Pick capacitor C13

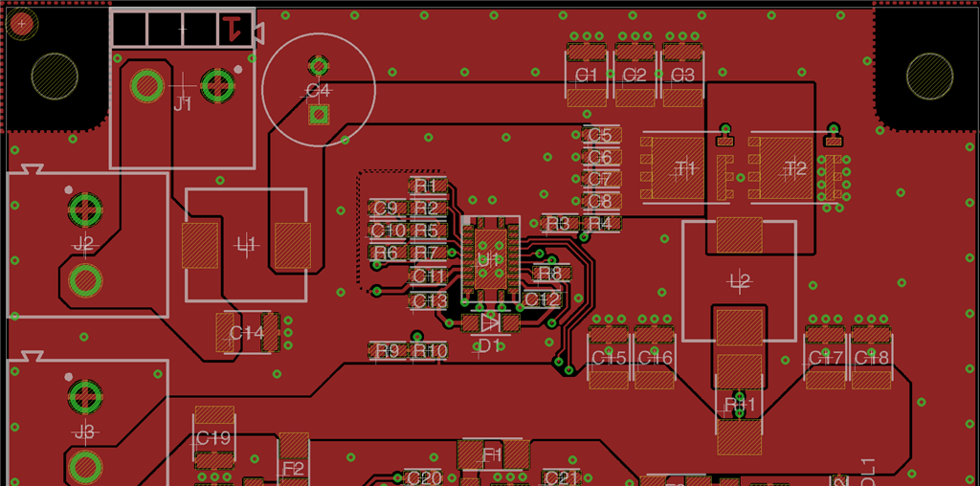[x=428, y=301]
